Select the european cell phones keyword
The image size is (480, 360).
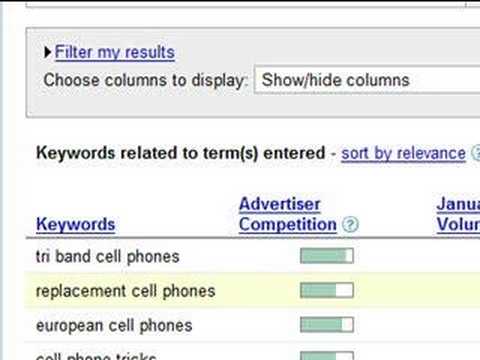pyautogui.click(x=114, y=326)
